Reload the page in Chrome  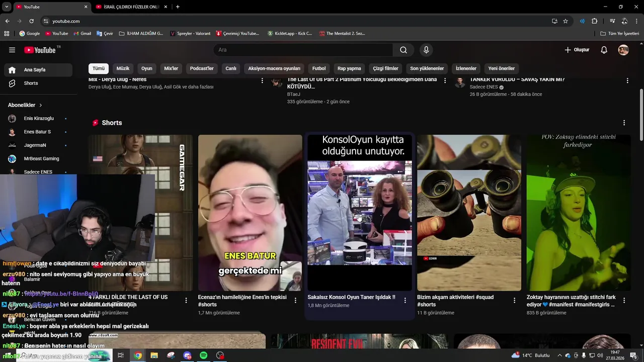coord(31,21)
